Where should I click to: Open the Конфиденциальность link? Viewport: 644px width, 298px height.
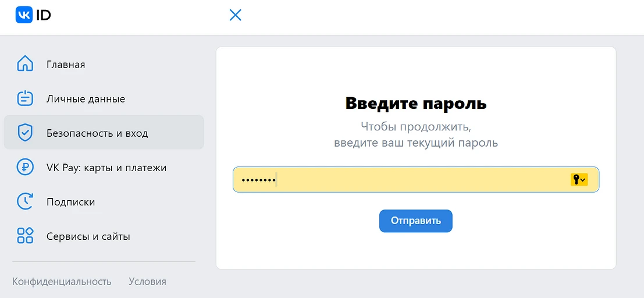(x=62, y=282)
